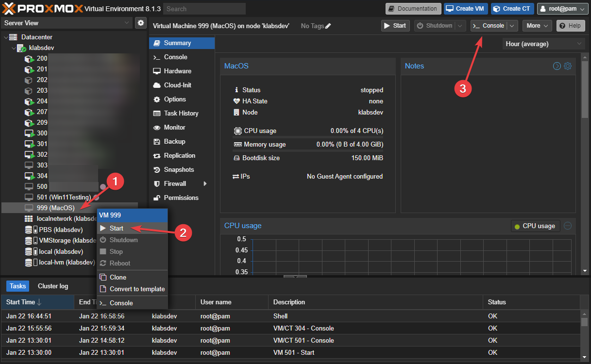Select the Backup panel icon
This screenshot has height=364, width=591.
tap(169, 141)
